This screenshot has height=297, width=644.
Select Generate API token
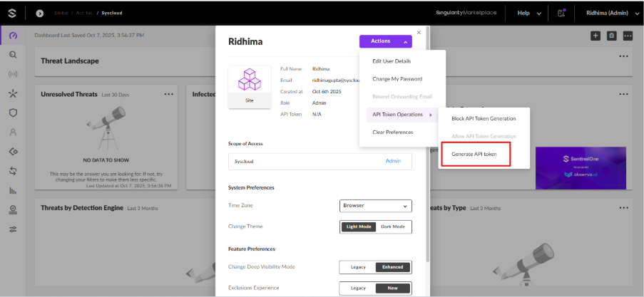tap(474, 155)
